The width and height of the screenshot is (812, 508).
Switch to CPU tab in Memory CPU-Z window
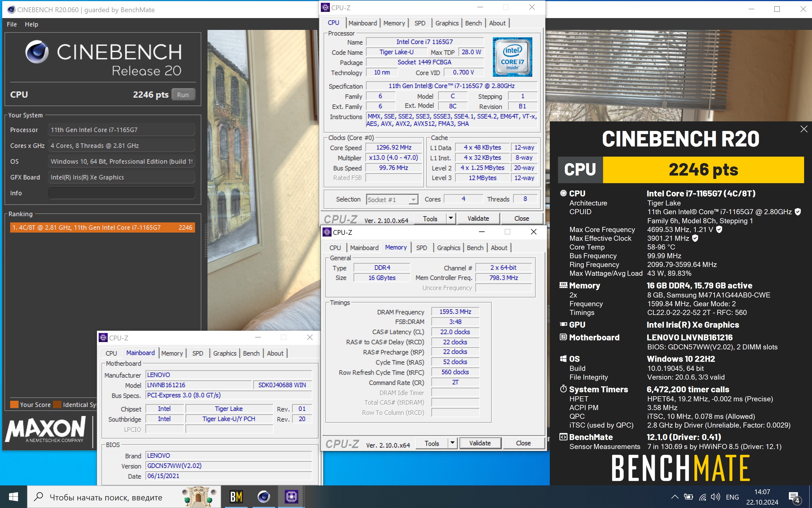pos(335,248)
